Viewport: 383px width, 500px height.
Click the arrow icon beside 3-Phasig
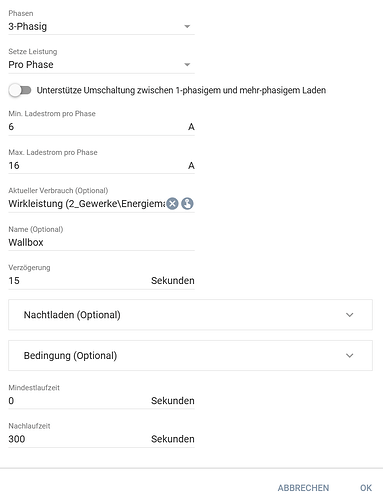point(187,26)
